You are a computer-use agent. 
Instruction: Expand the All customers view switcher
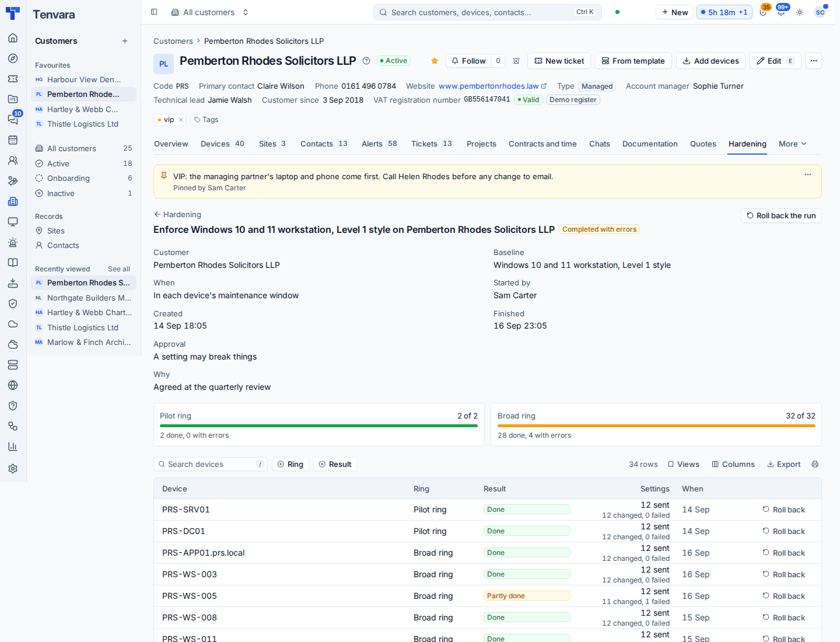point(210,12)
